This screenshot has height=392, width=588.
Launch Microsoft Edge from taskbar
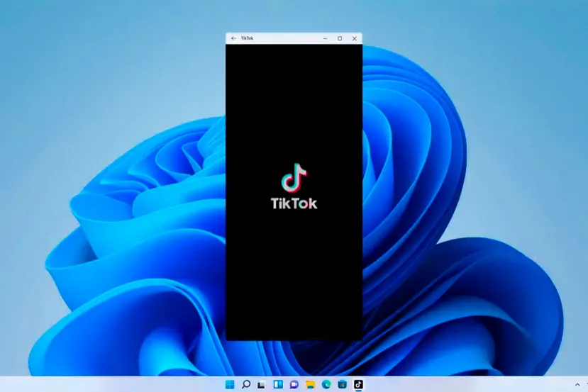click(x=326, y=384)
